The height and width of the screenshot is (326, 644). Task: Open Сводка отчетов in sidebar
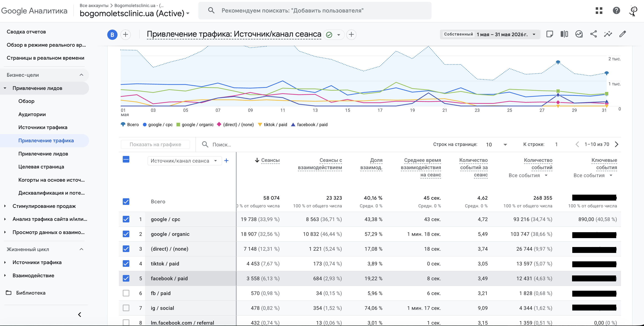click(x=26, y=32)
